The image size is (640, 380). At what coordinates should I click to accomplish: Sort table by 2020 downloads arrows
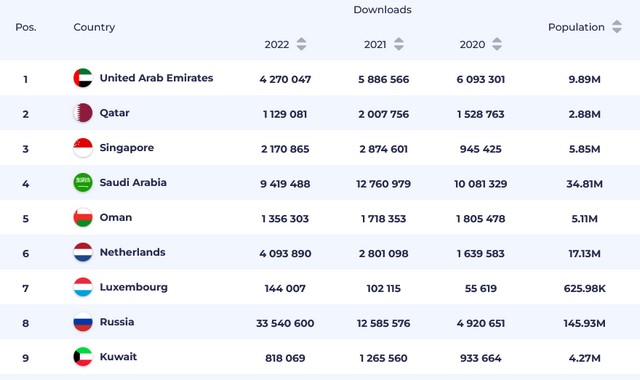click(497, 44)
